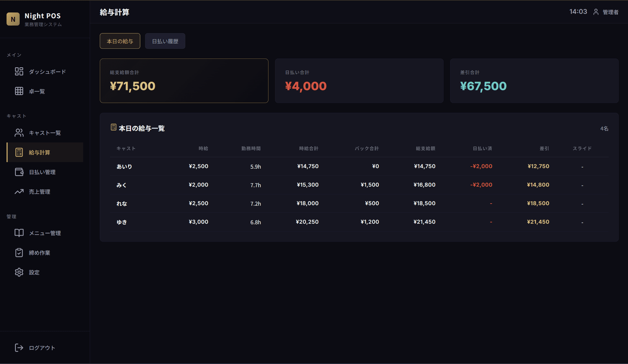Click the 総支給額合計 summary card

tap(184, 81)
